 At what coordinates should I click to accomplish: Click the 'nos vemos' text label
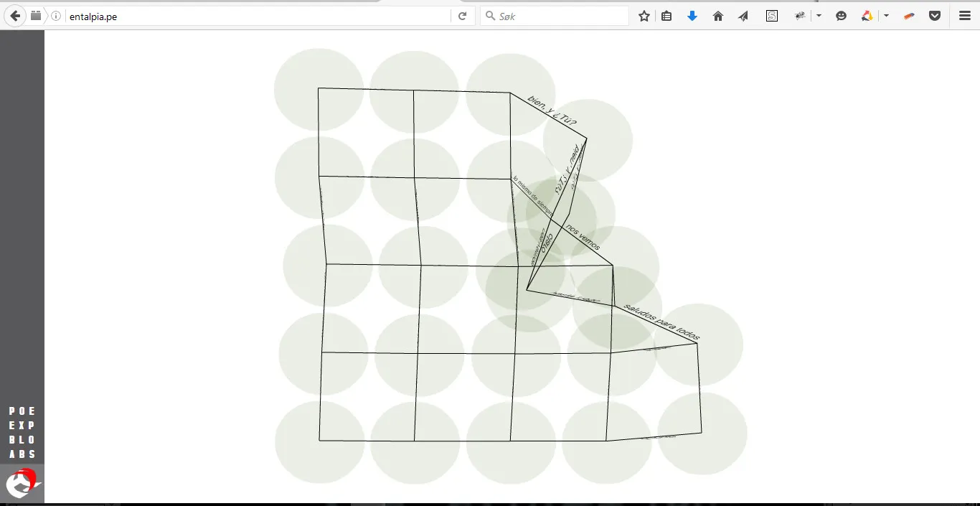coord(583,238)
